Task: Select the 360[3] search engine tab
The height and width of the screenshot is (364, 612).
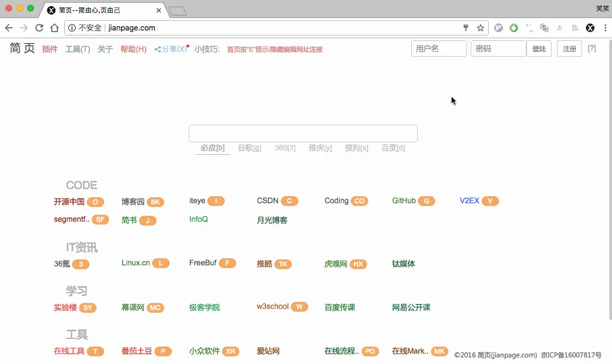Action: [285, 148]
